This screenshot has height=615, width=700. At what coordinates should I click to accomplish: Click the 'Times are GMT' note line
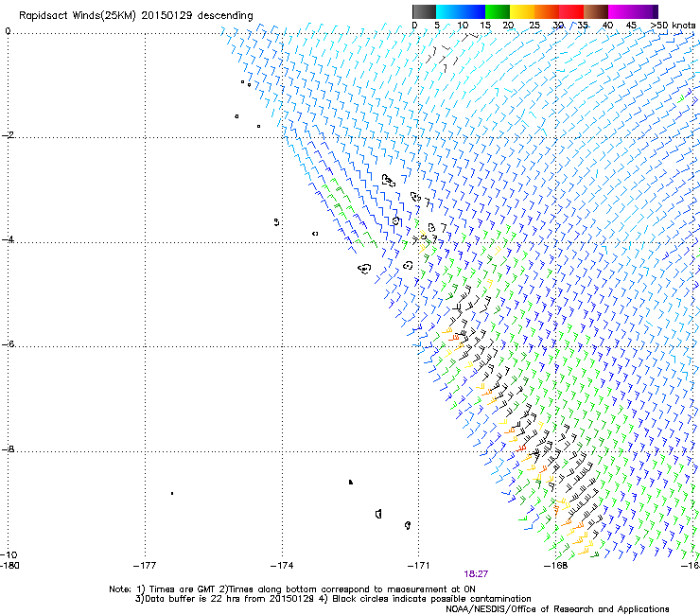point(292,589)
